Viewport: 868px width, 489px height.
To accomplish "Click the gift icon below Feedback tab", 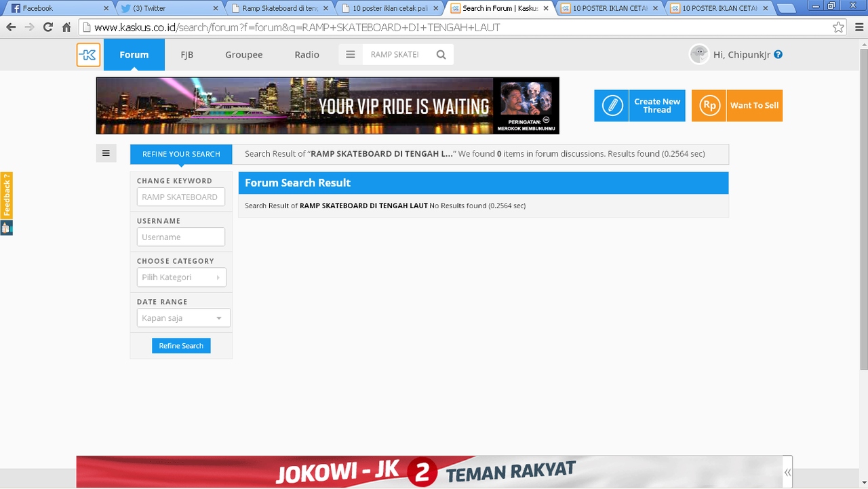I will point(6,228).
